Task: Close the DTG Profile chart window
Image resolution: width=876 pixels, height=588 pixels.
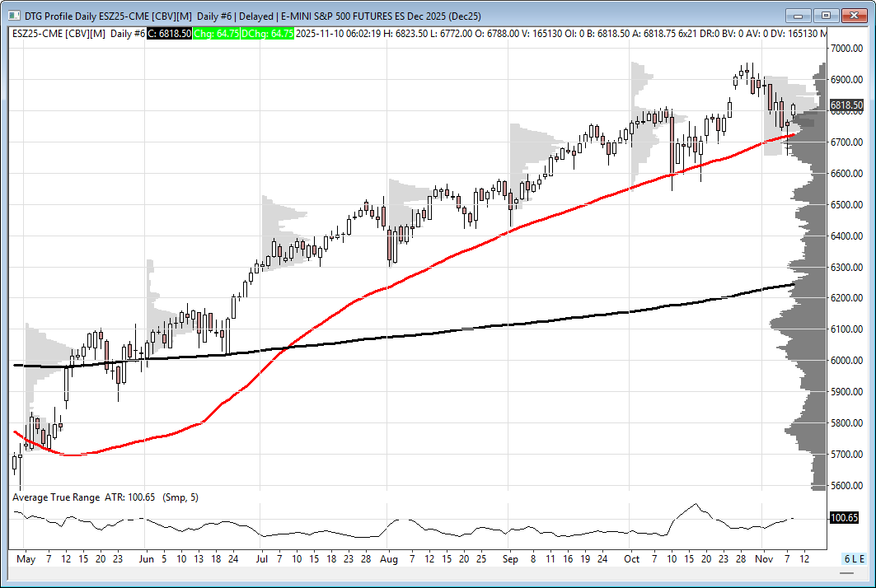Action: click(x=855, y=16)
